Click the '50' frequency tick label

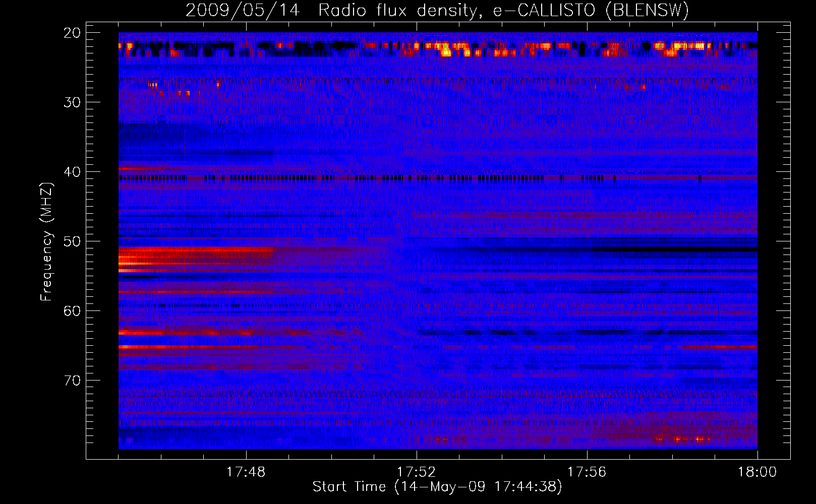(72, 241)
